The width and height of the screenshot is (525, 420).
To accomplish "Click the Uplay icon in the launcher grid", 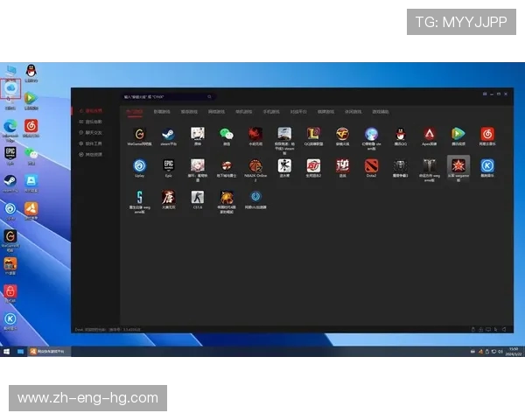I will [139, 165].
